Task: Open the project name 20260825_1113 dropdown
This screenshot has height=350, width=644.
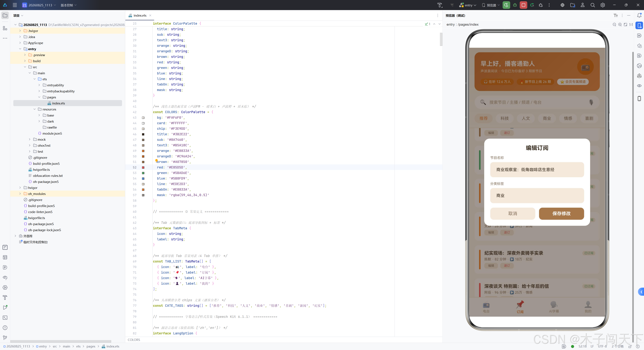Action: click(x=39, y=5)
